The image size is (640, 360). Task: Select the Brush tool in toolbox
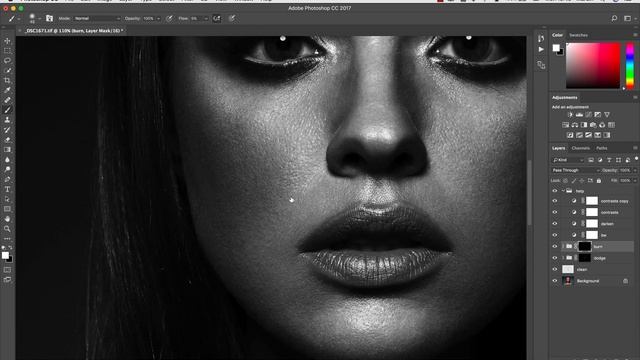point(7,110)
